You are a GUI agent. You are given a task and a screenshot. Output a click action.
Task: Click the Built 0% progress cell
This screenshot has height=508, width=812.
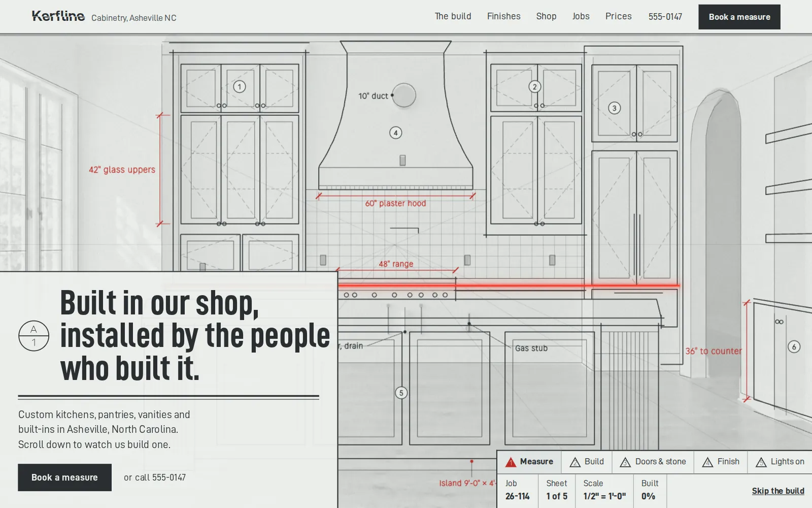coord(650,491)
